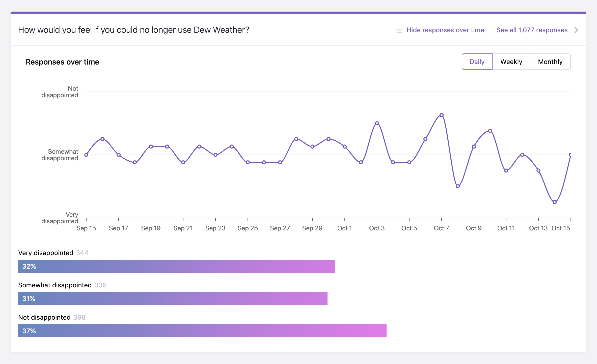Click the Sep 16 peak data point

point(102,139)
